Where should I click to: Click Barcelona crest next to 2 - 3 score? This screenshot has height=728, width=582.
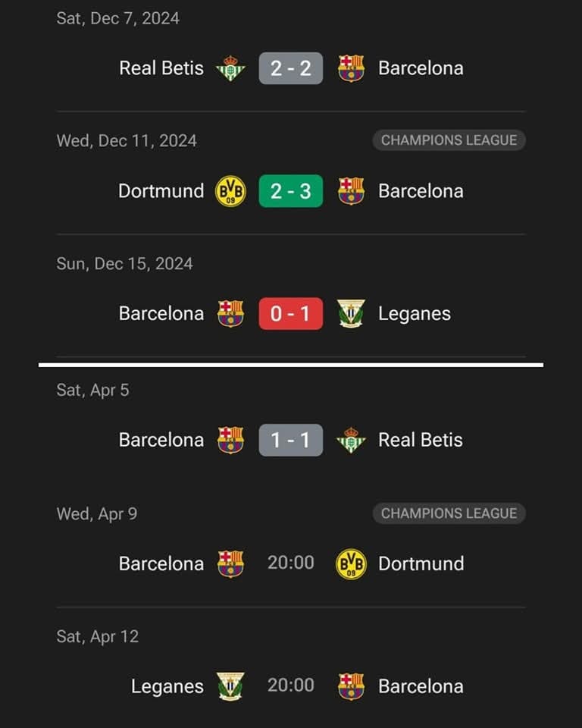coord(351,191)
